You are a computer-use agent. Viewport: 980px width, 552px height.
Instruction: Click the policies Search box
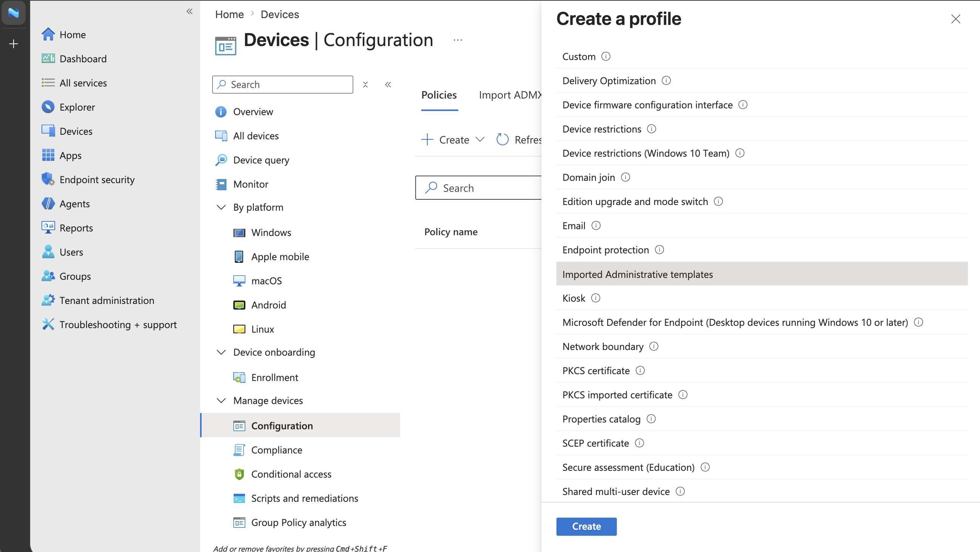(x=479, y=188)
